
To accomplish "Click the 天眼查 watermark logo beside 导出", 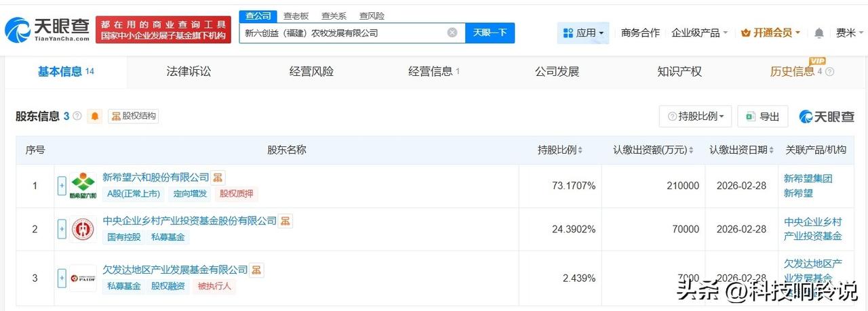I will (827, 117).
